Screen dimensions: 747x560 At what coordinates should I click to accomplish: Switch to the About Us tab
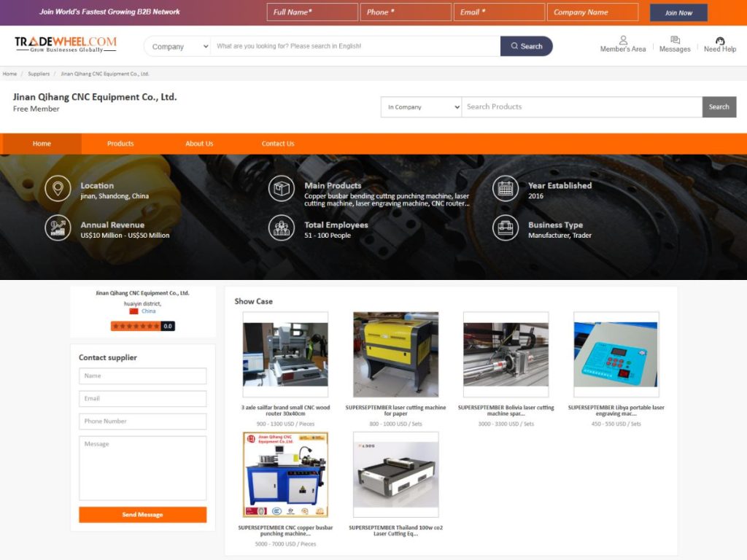pyautogui.click(x=199, y=144)
